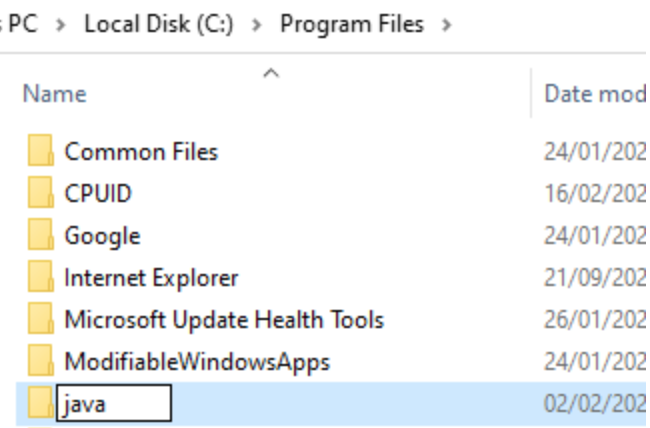Click date of Internet Explorer row
Screen dimensions: 650x428
coord(594,277)
